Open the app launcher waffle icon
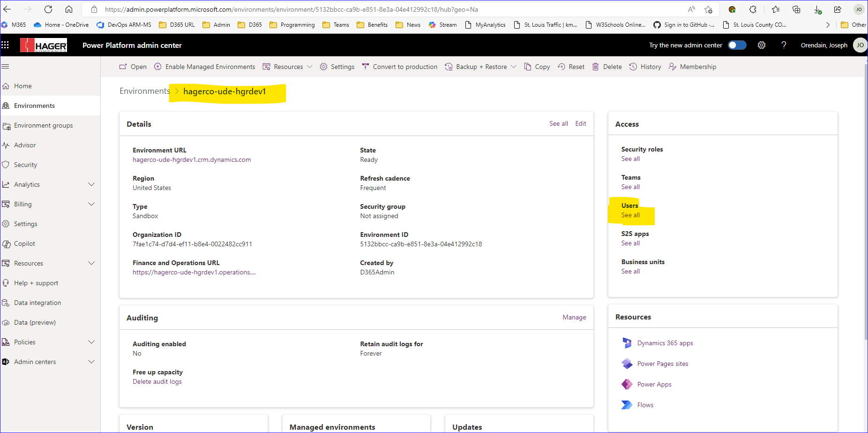 (5, 45)
